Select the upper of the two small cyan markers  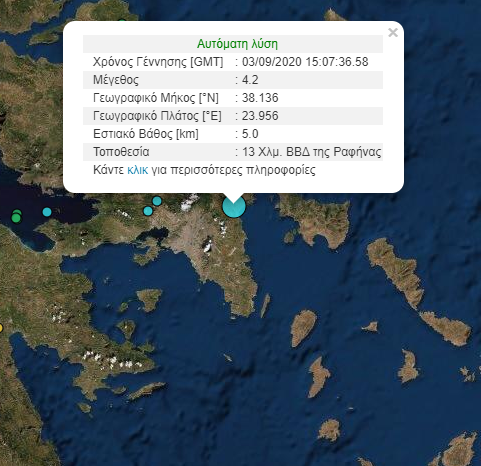coord(157,201)
